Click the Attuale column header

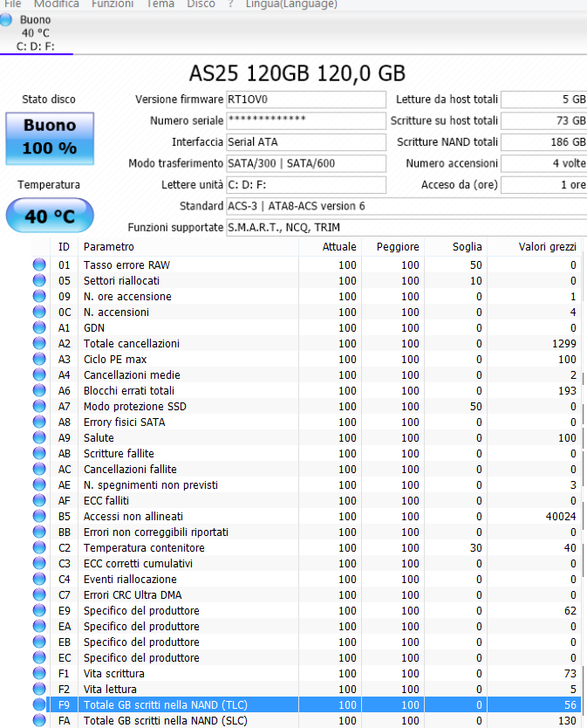coord(330,247)
